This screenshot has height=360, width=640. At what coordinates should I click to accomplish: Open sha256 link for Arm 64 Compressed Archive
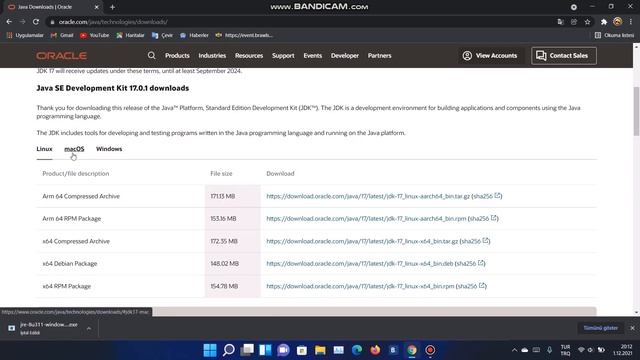[x=487, y=196]
